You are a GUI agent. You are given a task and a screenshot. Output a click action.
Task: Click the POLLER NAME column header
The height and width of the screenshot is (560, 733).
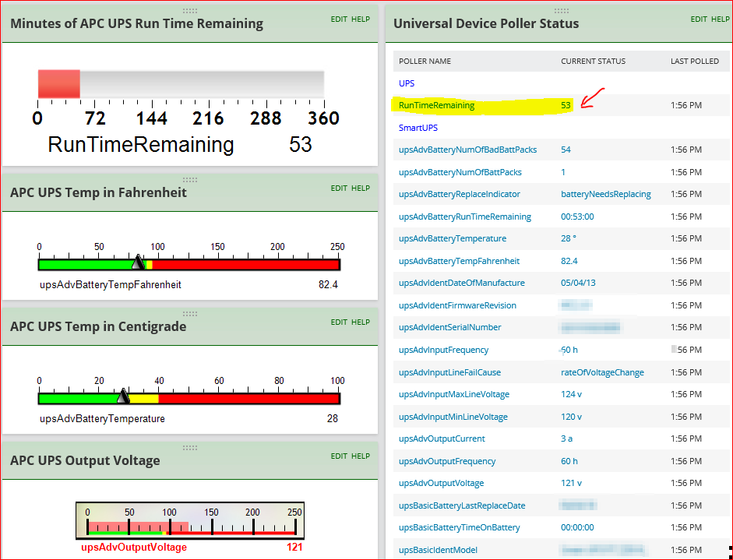pyautogui.click(x=425, y=62)
